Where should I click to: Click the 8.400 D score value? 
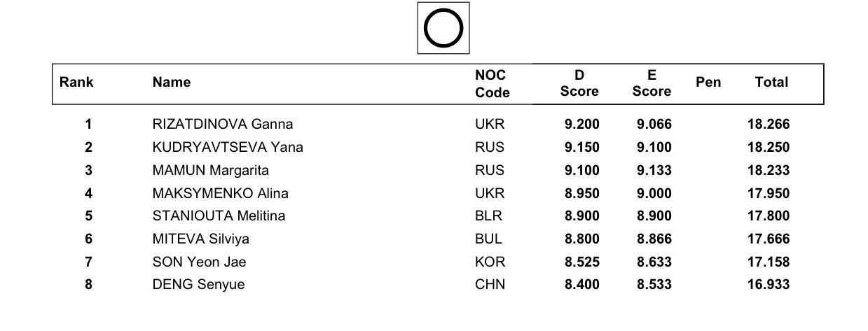pyautogui.click(x=581, y=285)
